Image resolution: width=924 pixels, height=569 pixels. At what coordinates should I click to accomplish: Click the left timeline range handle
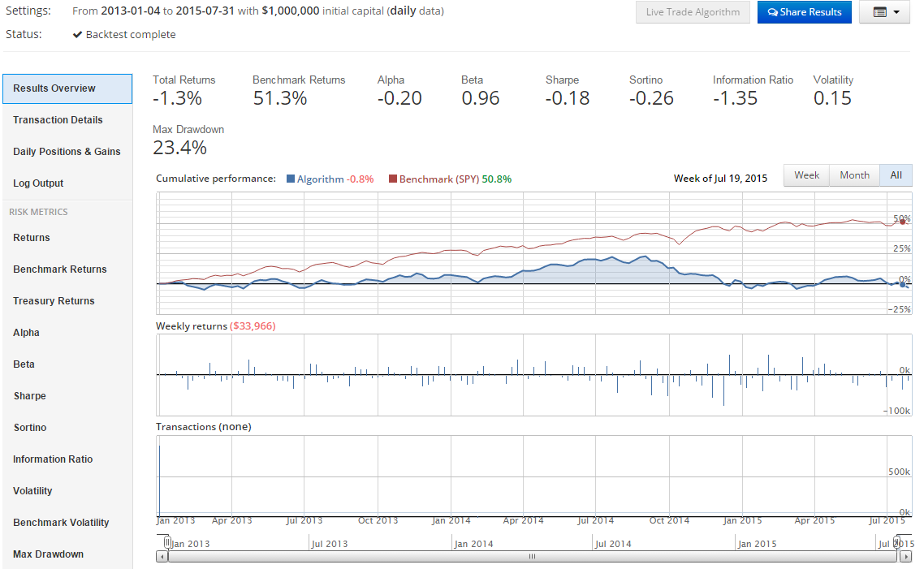[x=167, y=542]
